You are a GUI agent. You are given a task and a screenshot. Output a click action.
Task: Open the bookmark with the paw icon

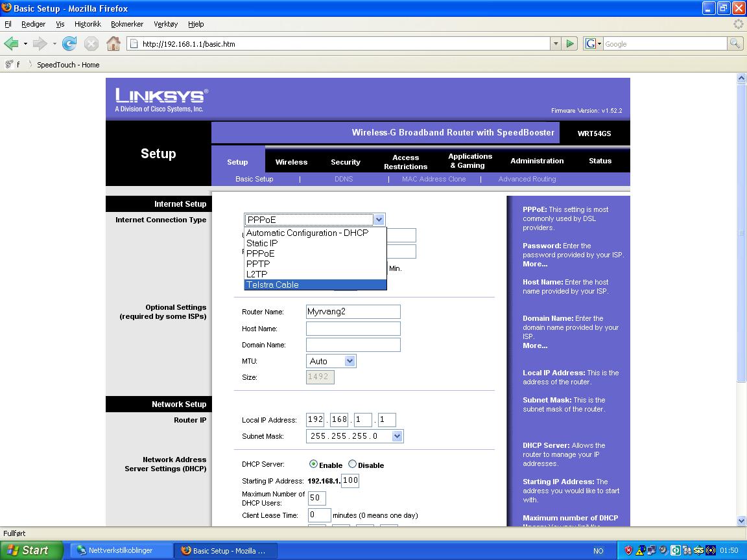(9, 64)
